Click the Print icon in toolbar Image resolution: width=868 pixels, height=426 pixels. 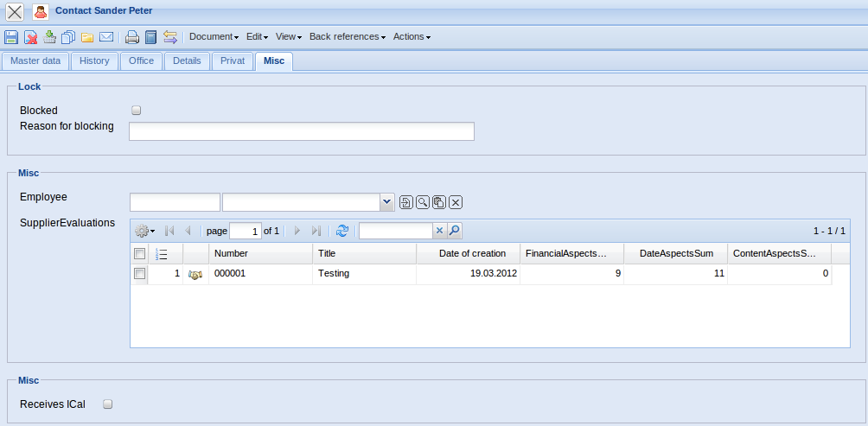coord(131,37)
